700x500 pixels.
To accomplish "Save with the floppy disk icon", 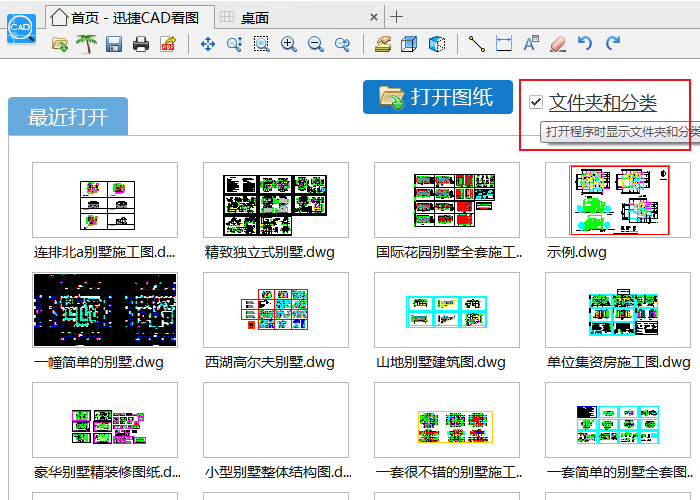I will 114,44.
